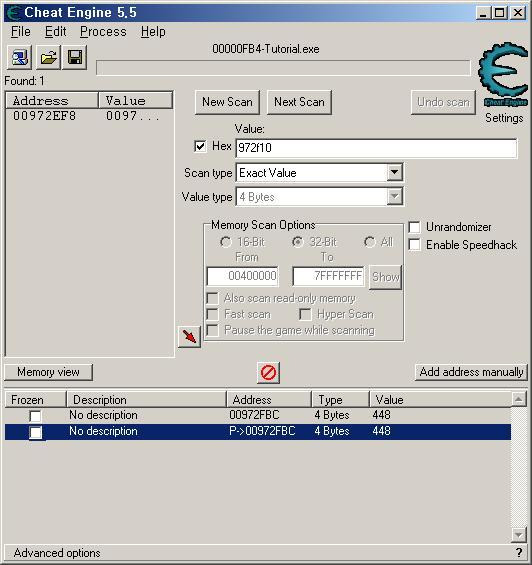
Task: Select the All radio option
Action: (x=370, y=242)
